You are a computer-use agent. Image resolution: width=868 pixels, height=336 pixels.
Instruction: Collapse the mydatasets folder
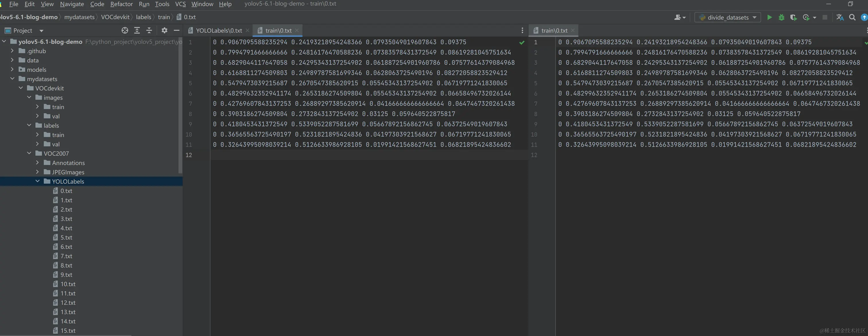(x=12, y=79)
